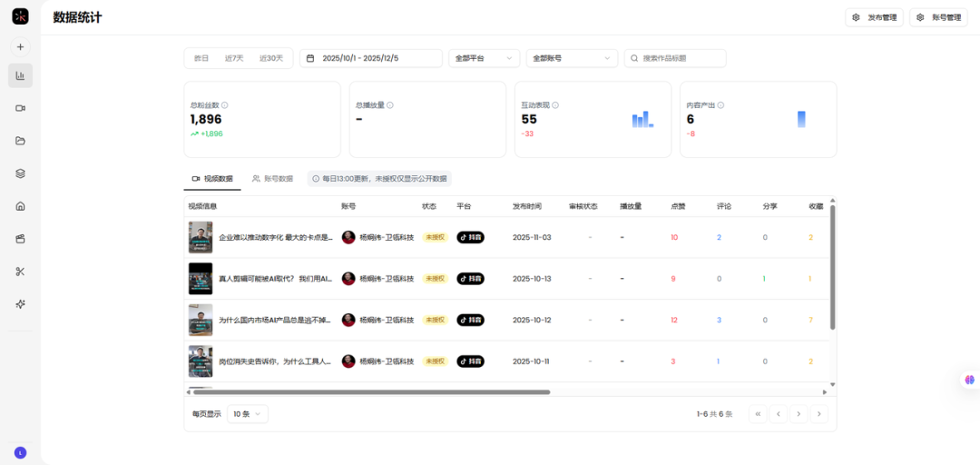Click the info icon beside 内容产出

coord(720,105)
